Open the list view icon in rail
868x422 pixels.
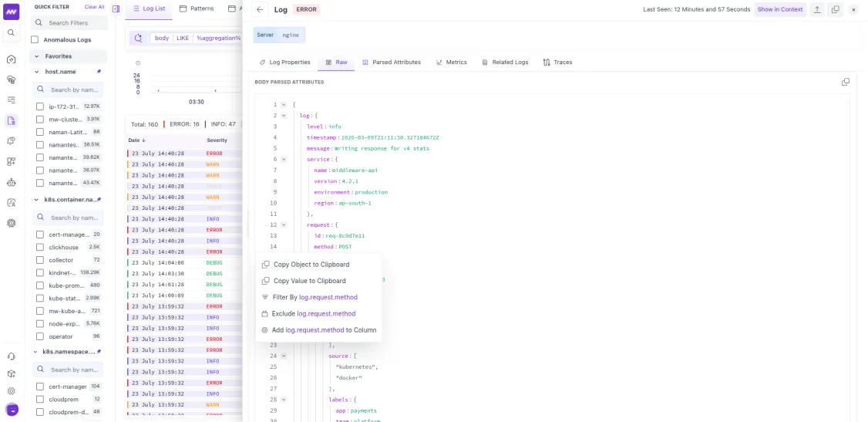tap(11, 100)
